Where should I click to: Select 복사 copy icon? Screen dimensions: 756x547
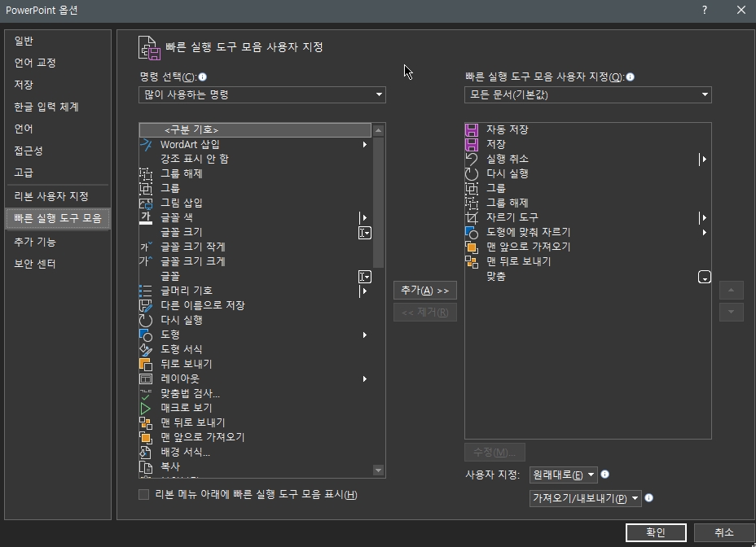[x=146, y=467]
